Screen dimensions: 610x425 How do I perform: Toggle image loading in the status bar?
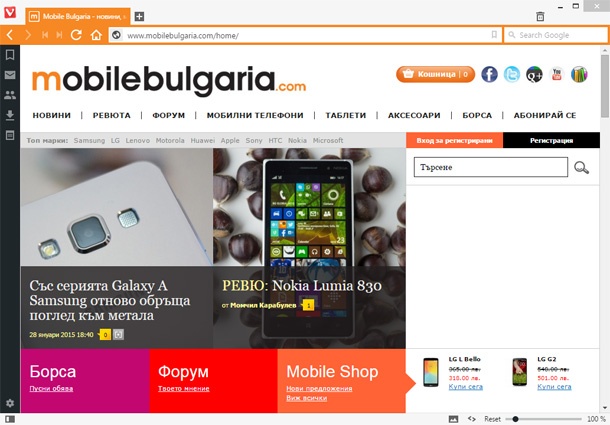[454, 419]
